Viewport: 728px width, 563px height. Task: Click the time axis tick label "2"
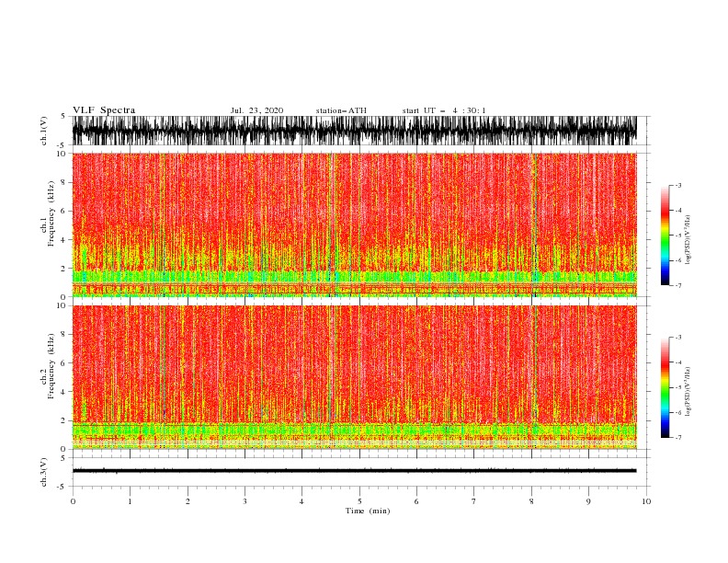click(188, 501)
